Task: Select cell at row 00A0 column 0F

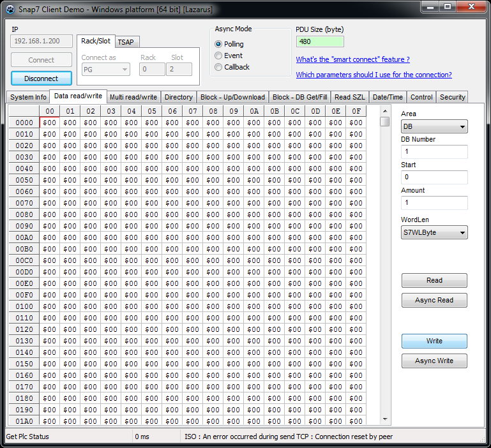Action: 356,237
